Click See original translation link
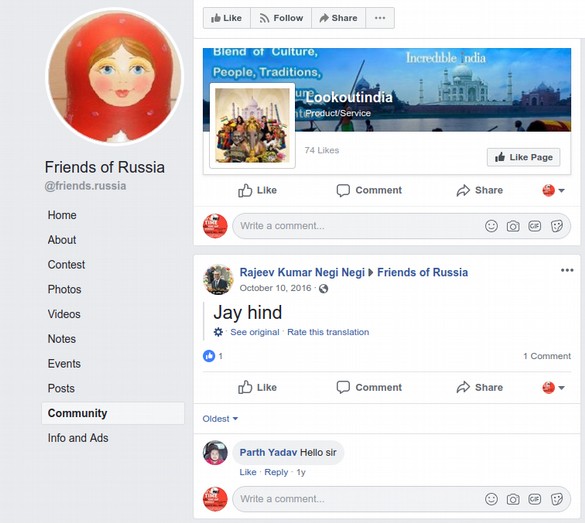The image size is (585, 523). click(254, 332)
